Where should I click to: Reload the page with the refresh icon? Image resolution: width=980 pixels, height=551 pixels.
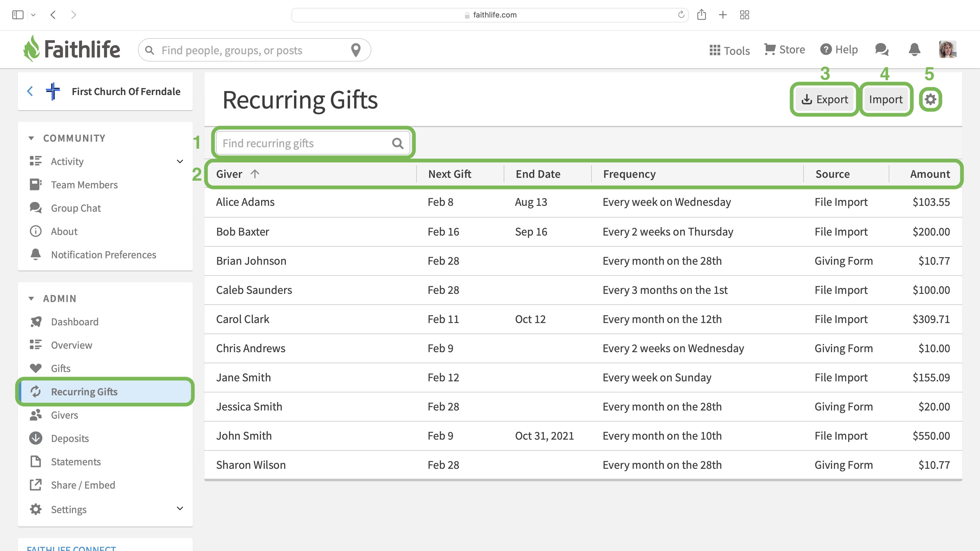point(681,15)
